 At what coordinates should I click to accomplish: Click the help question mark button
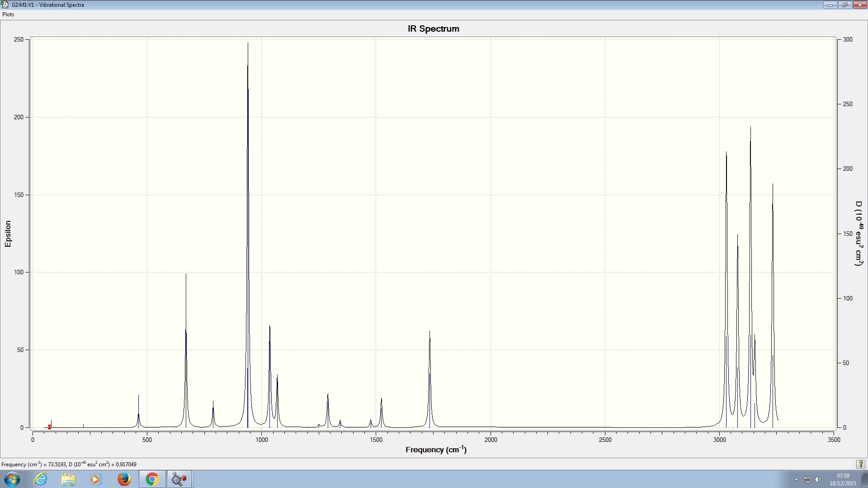click(x=860, y=464)
